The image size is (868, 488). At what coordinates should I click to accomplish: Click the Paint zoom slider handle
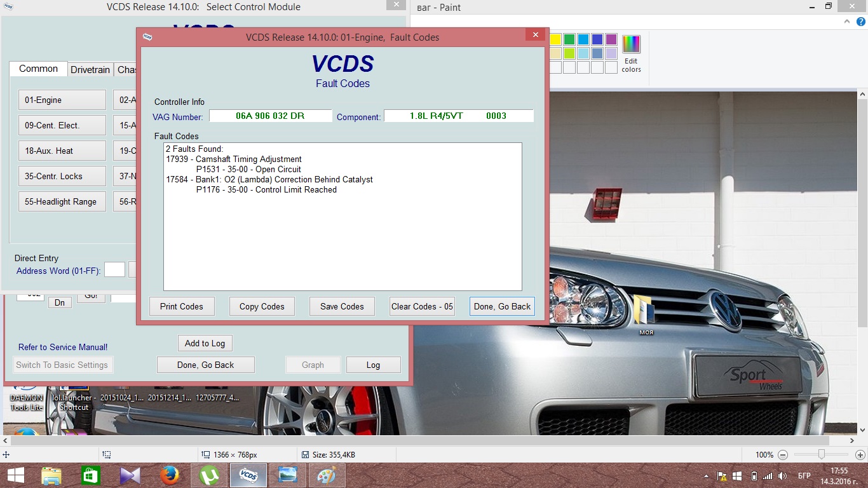pos(822,455)
